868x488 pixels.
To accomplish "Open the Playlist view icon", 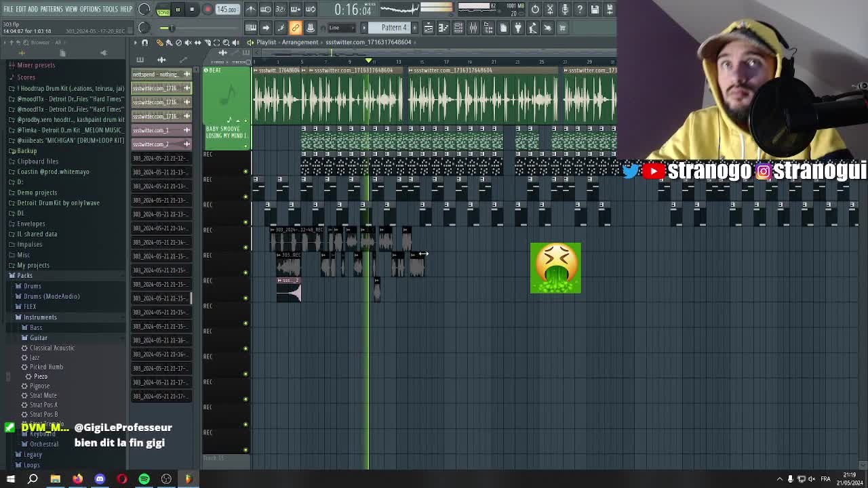I will tap(429, 28).
